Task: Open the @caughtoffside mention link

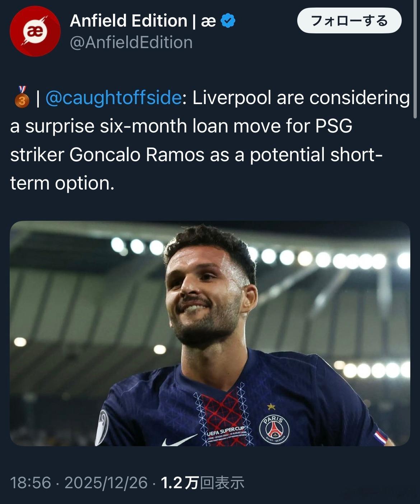Action: tap(113, 98)
